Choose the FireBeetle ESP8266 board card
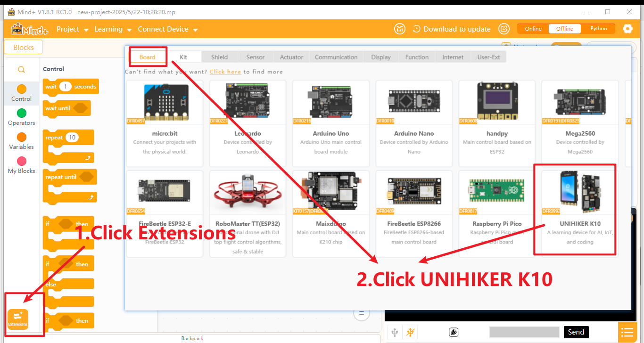 click(x=414, y=214)
